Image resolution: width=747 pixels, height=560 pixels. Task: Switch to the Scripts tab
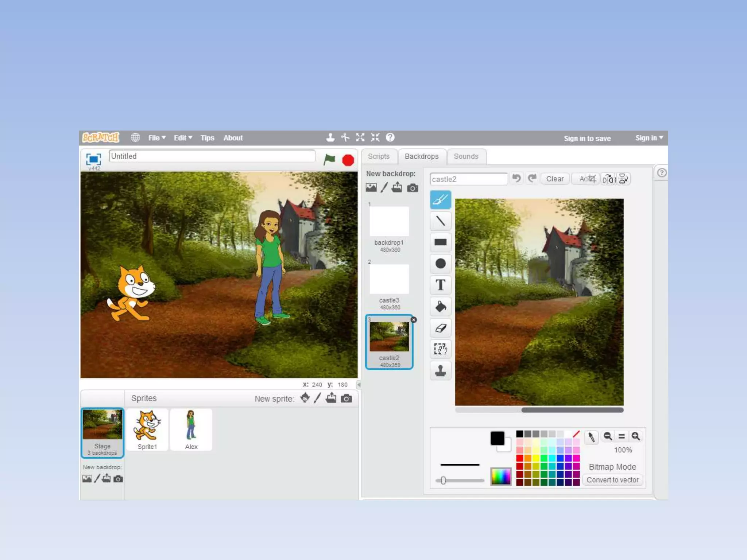pyautogui.click(x=379, y=156)
